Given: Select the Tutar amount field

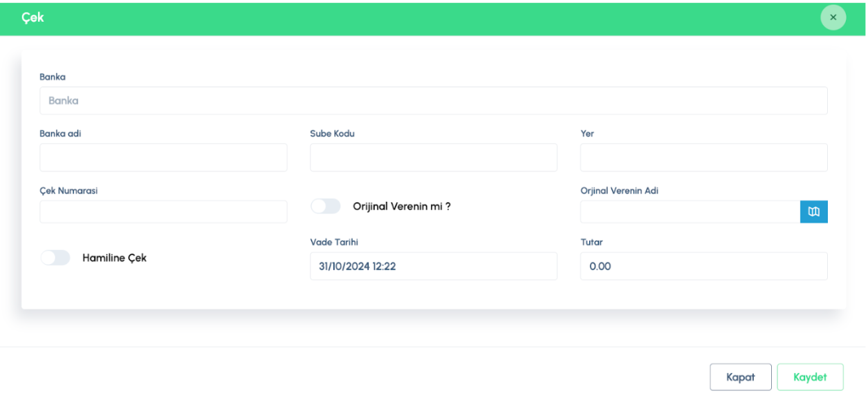Looking at the screenshot, I should (703, 266).
